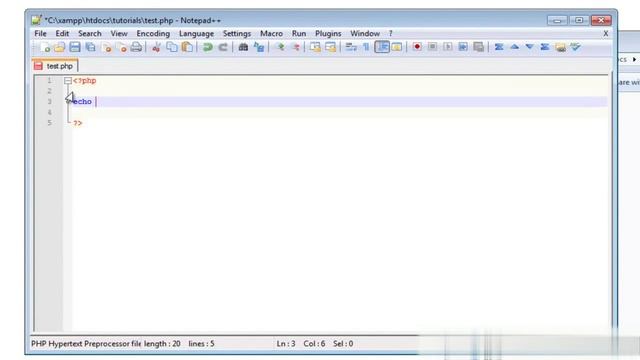Click 'lines : 5' in status bar
This screenshot has height=360, width=640.
(x=201, y=344)
